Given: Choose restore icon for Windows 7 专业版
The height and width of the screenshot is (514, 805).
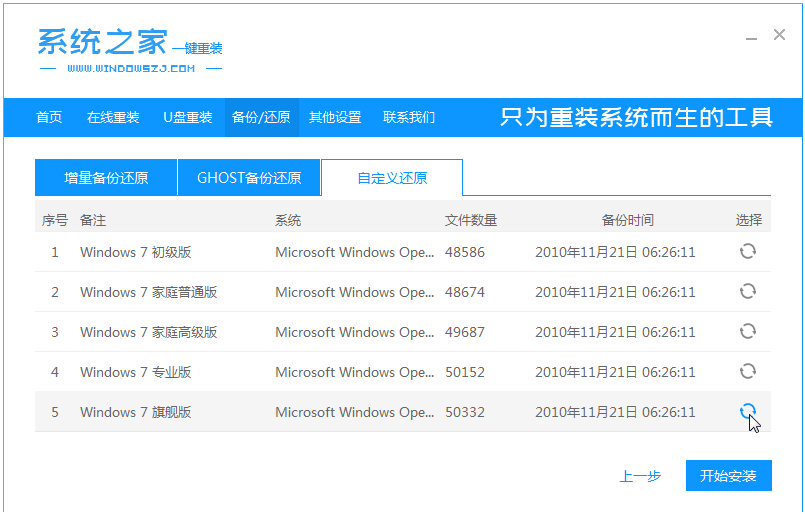Looking at the screenshot, I should tap(747, 372).
